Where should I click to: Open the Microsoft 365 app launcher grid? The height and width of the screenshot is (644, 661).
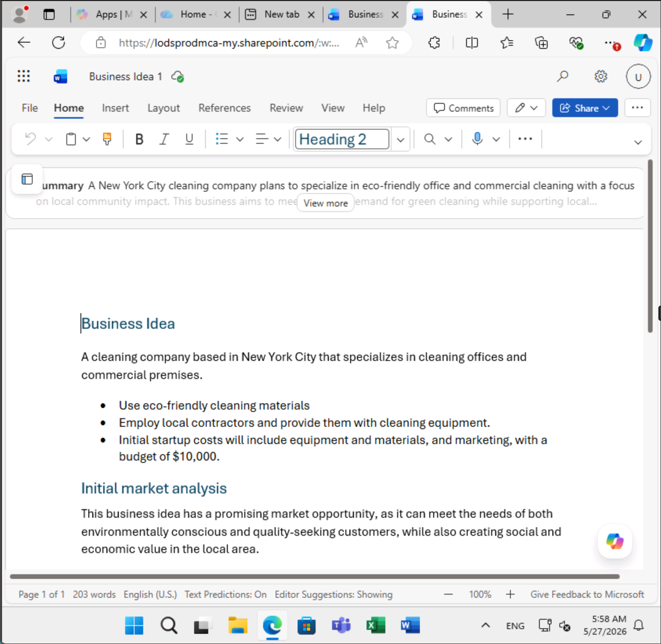tap(24, 76)
